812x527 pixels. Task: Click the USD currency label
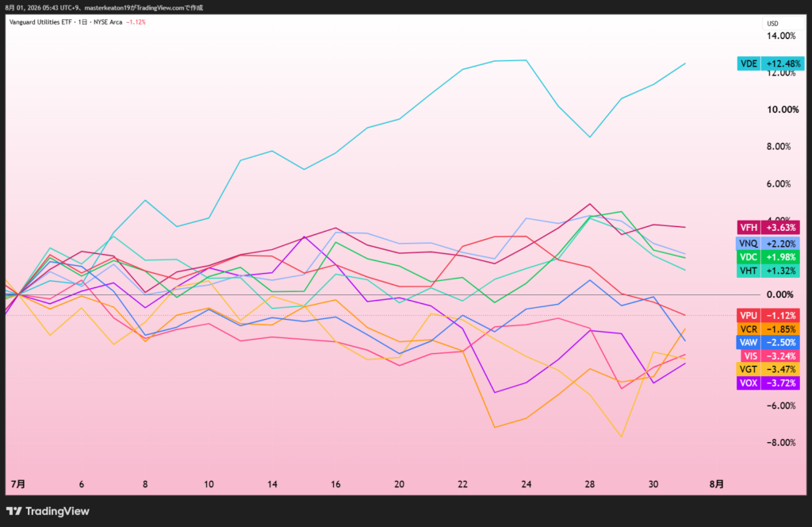pyautogui.click(x=772, y=23)
